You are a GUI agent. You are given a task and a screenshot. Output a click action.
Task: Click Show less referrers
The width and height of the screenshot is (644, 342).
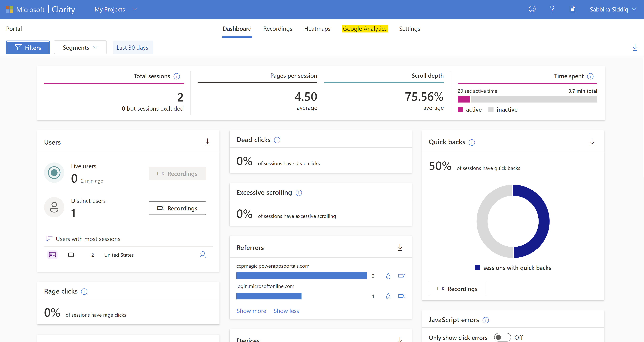pyautogui.click(x=286, y=311)
